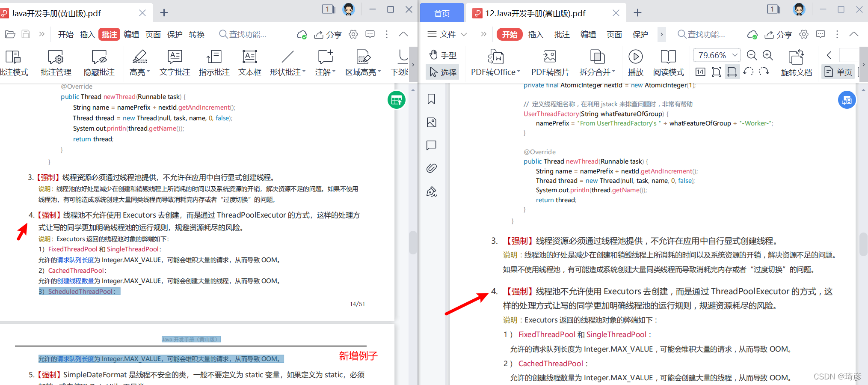Image resolution: width=868 pixels, height=385 pixels.
Task: Click the 查找功能 search field in left window
Action: pyautogui.click(x=243, y=35)
